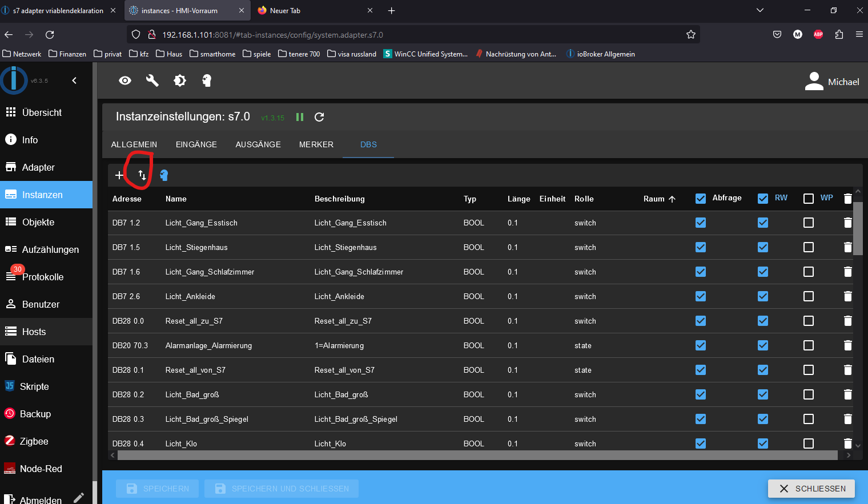Click the ioBroker logo

tap(14, 80)
